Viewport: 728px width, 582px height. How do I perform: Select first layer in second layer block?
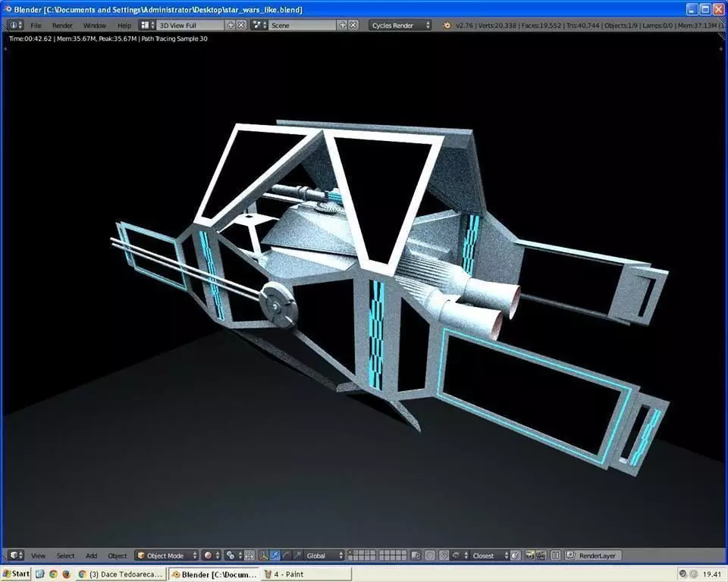click(381, 552)
